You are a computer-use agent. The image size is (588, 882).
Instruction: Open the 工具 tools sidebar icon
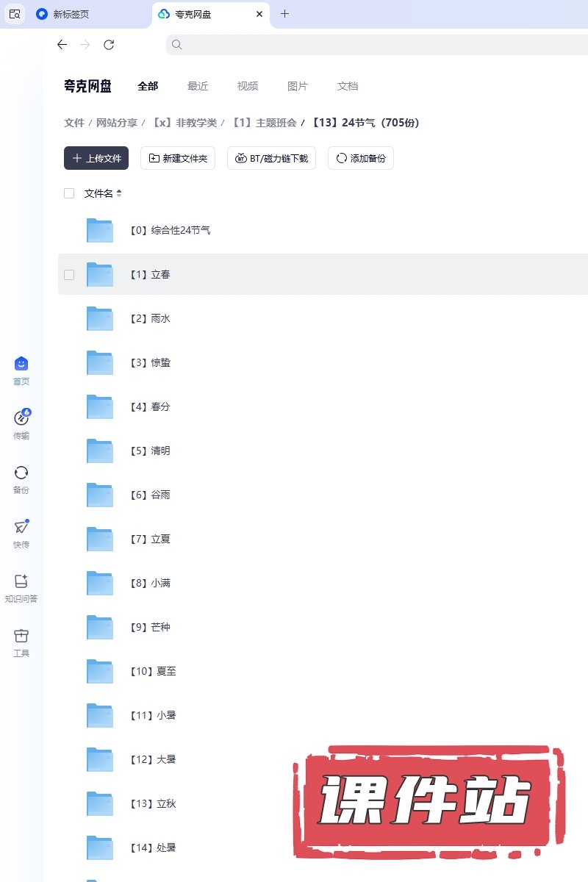(x=21, y=637)
